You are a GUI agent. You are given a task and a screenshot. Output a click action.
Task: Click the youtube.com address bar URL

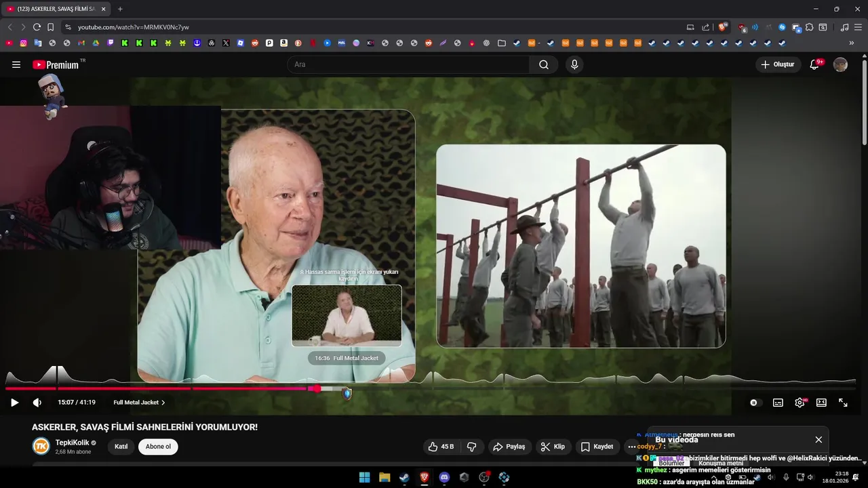point(133,27)
